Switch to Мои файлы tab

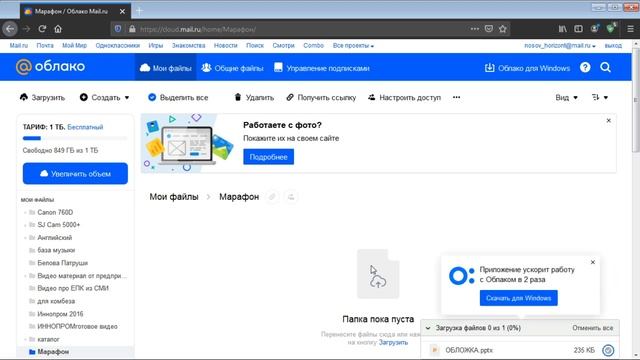tap(165, 68)
